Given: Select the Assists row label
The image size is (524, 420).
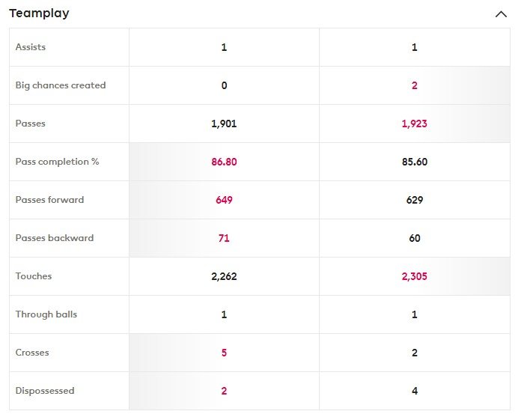Looking at the screenshot, I should 31,47.
